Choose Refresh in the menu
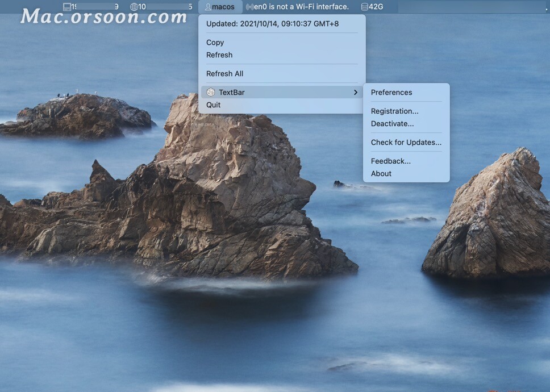The width and height of the screenshot is (550, 392). tap(282, 55)
